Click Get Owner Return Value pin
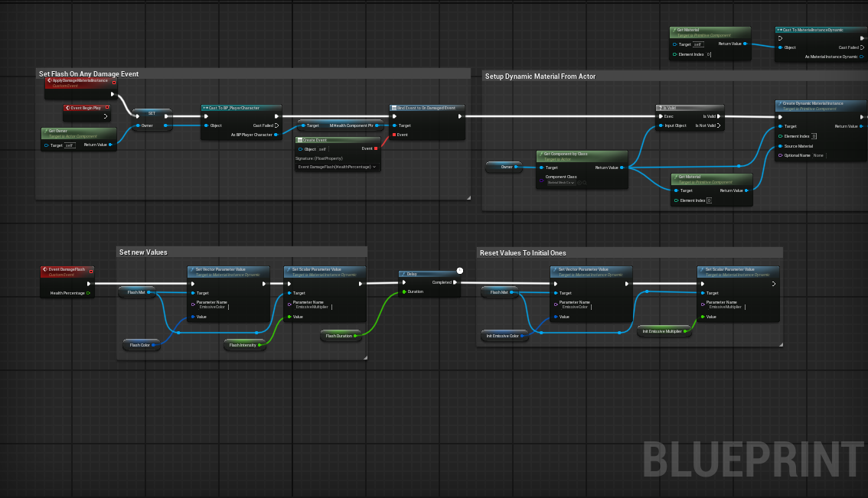Viewport: 868px width, 498px height. click(110, 145)
